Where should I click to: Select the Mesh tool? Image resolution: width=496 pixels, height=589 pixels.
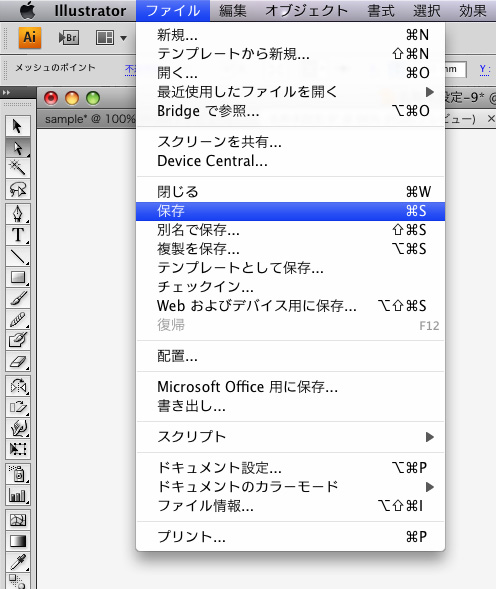point(18,520)
